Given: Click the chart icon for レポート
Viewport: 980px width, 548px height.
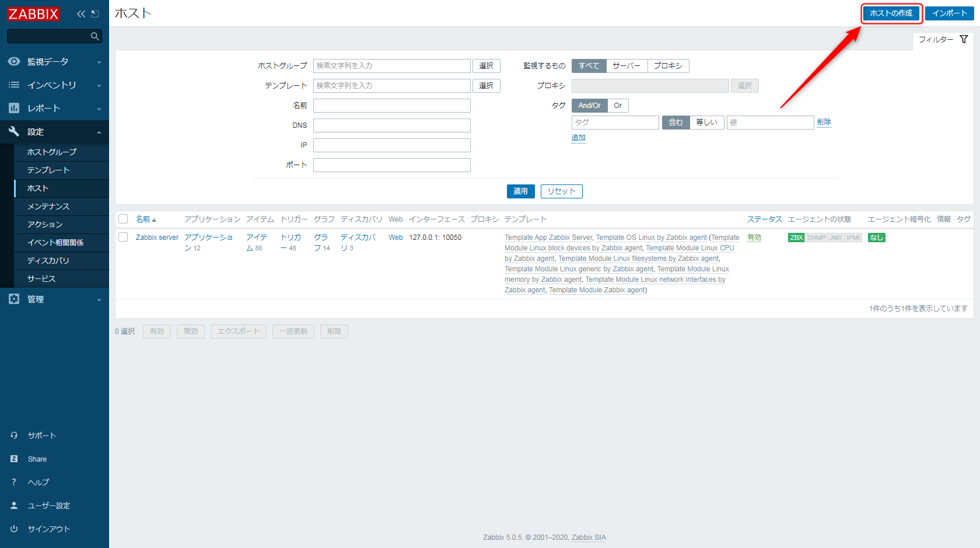Looking at the screenshot, I should click(x=14, y=108).
